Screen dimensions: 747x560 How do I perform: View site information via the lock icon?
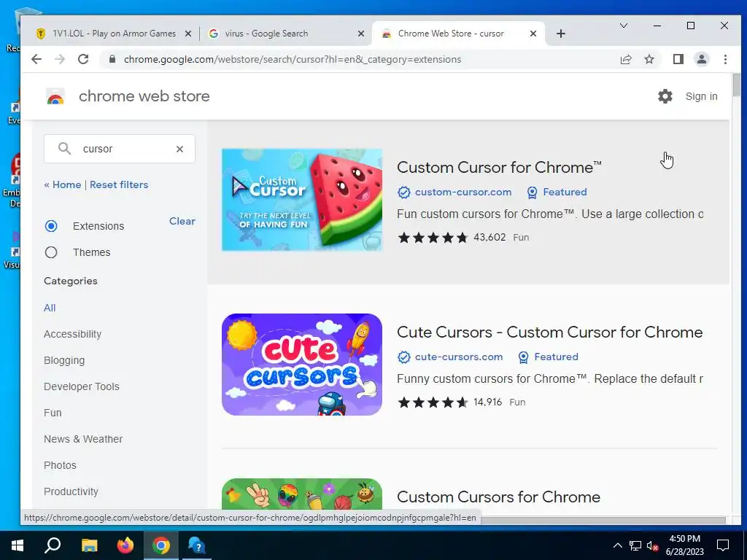[112, 60]
